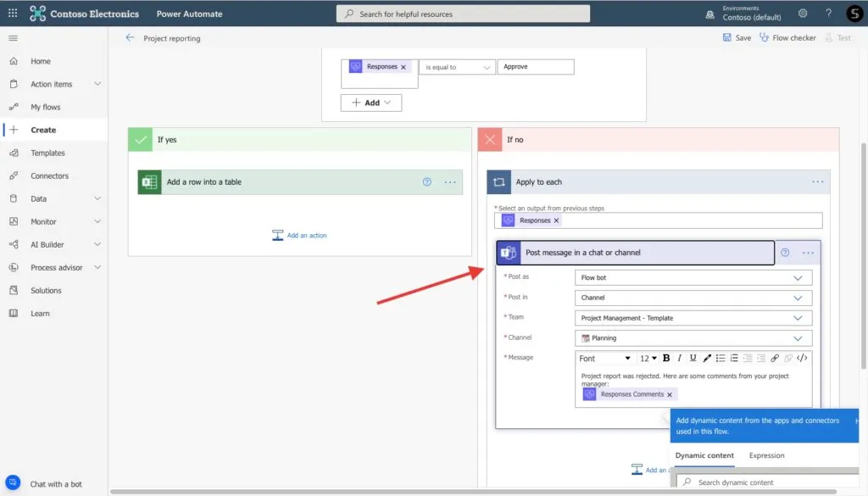Open the more menu for Add a row
The height and width of the screenshot is (496, 868).
pos(450,182)
